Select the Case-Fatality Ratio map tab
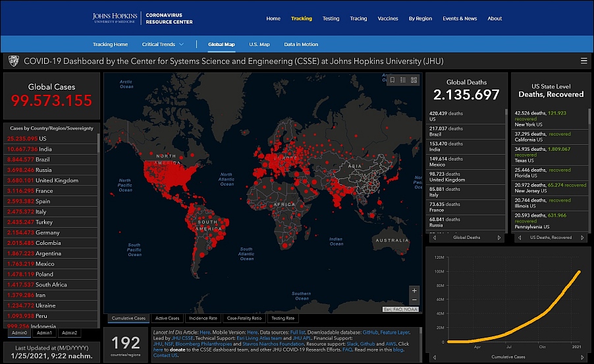 (244, 318)
